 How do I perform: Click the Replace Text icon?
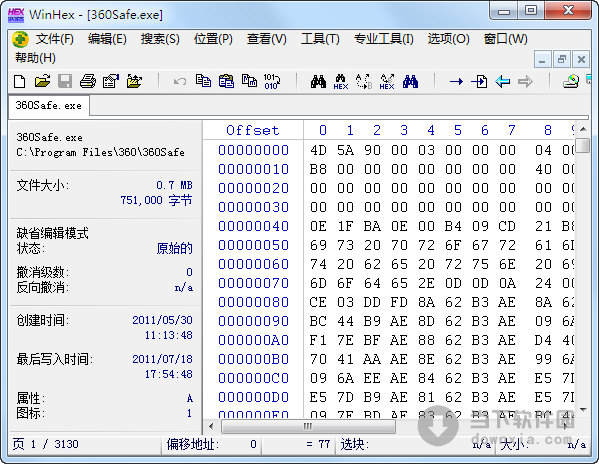click(364, 81)
